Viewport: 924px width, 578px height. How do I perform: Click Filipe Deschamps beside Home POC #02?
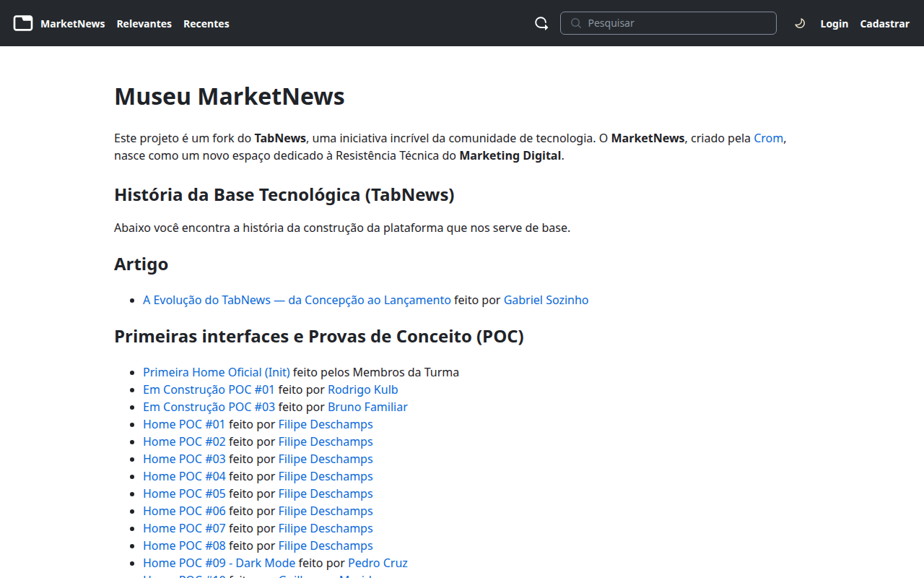(326, 441)
